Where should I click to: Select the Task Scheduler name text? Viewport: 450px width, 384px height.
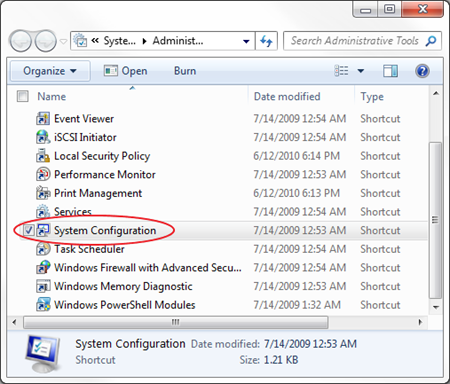pos(89,249)
